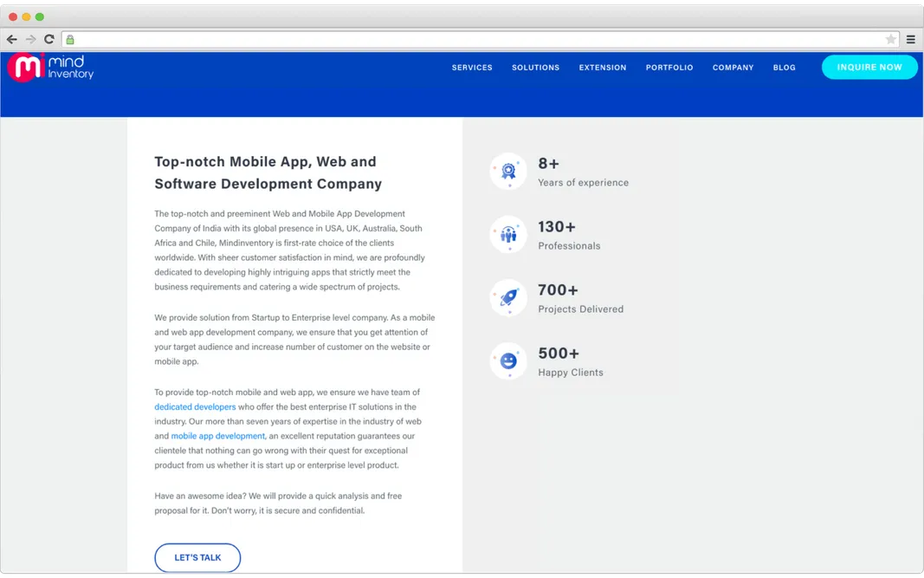
Task: Click the rocket icon for Projects Delivered
Action: tap(507, 297)
